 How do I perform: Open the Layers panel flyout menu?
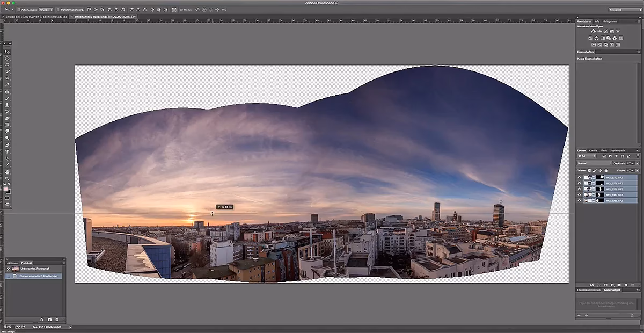pyautogui.click(x=639, y=151)
